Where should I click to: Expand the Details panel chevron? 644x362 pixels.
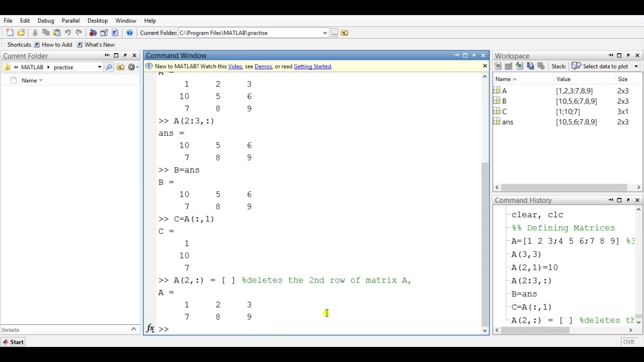click(x=133, y=329)
